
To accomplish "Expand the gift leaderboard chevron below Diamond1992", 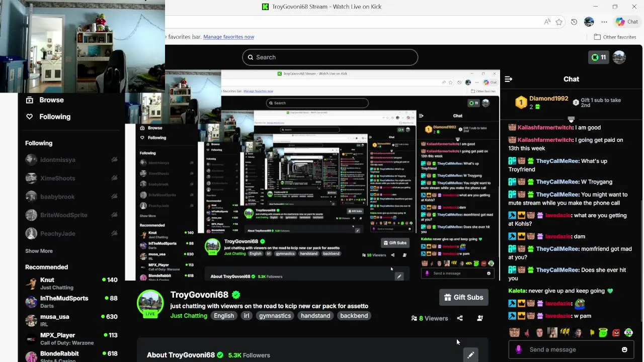I will (571, 120).
